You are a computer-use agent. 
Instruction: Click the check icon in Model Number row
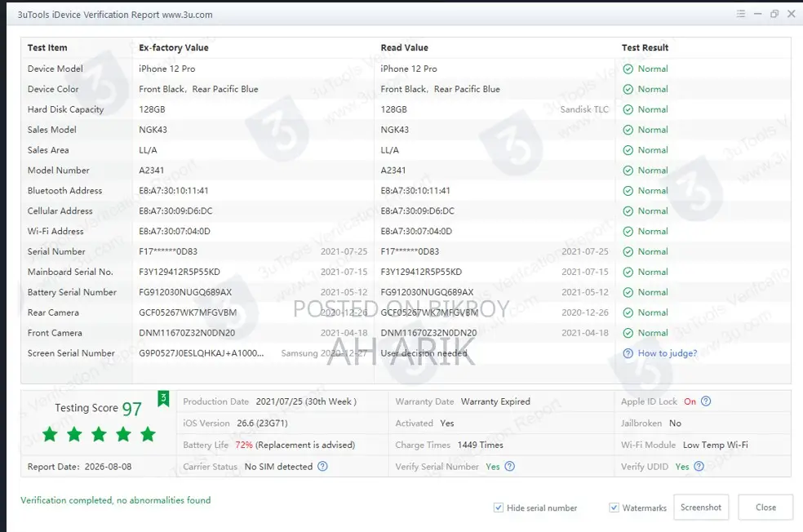[628, 171]
